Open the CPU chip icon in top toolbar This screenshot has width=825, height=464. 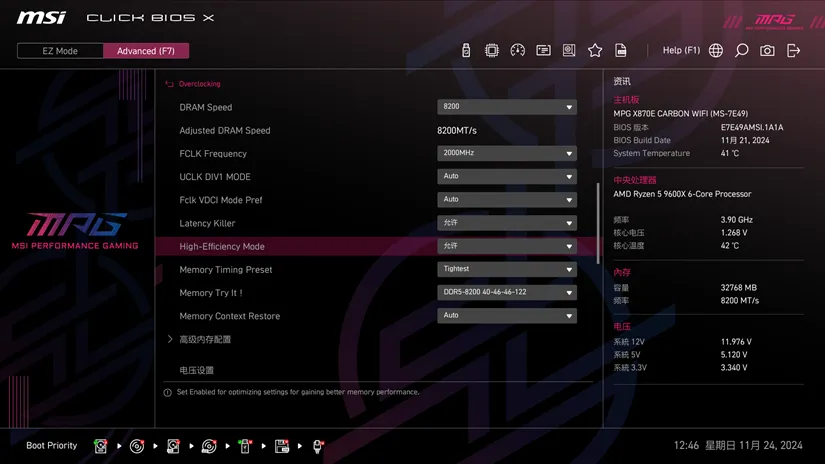[492, 50]
